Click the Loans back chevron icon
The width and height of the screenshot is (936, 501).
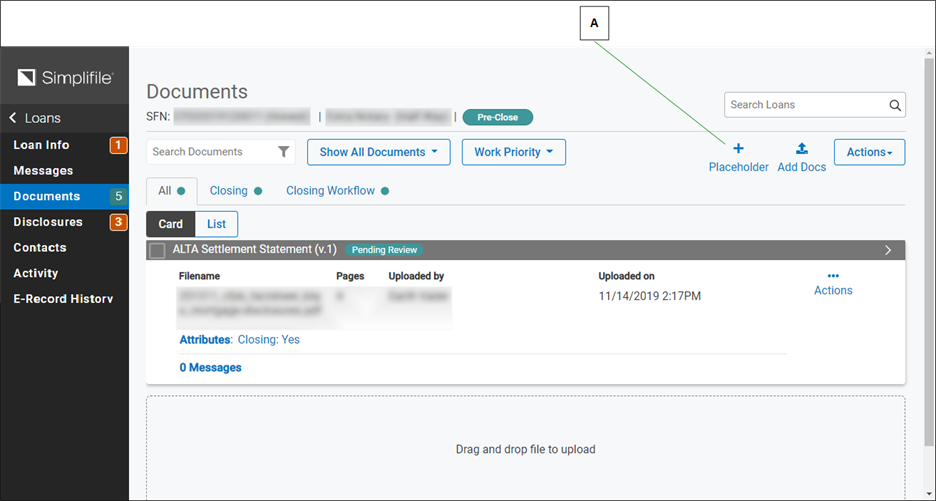(x=13, y=118)
